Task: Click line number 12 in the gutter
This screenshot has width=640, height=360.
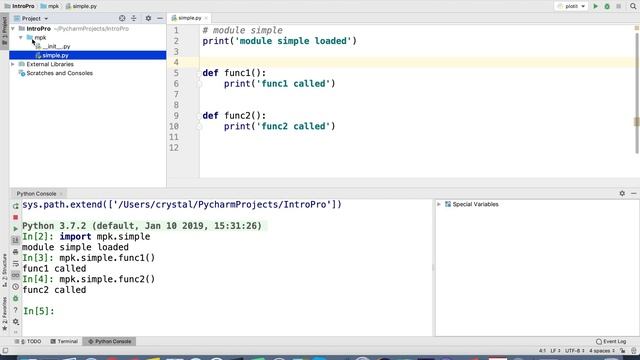Action: pos(174,148)
